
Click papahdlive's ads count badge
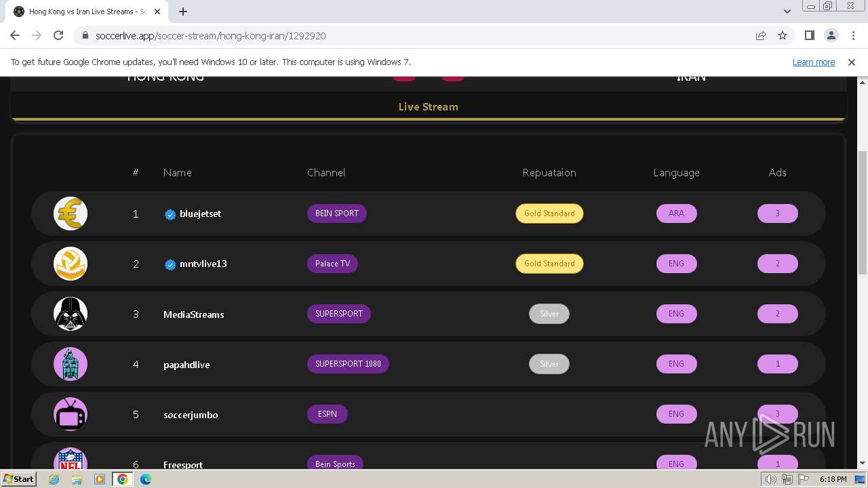(x=778, y=364)
